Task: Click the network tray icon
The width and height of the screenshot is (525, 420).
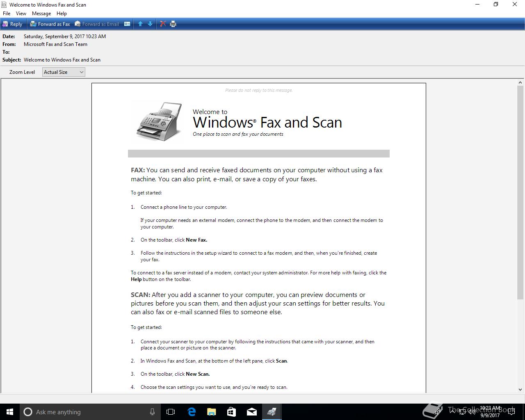Action: pos(462,412)
